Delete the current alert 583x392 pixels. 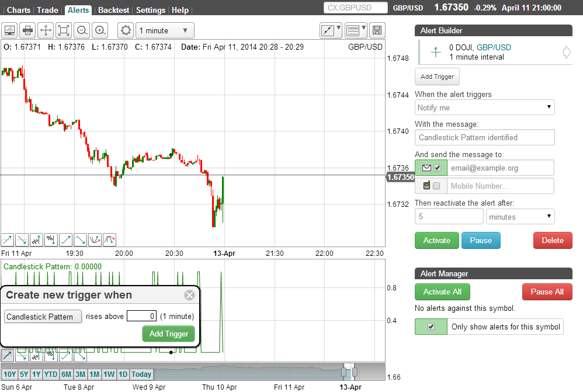click(x=553, y=240)
